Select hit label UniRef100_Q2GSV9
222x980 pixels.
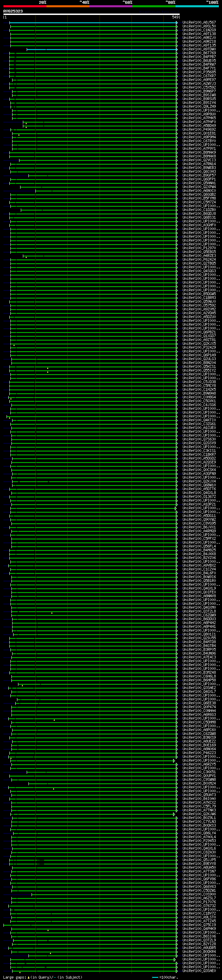(199, 443)
